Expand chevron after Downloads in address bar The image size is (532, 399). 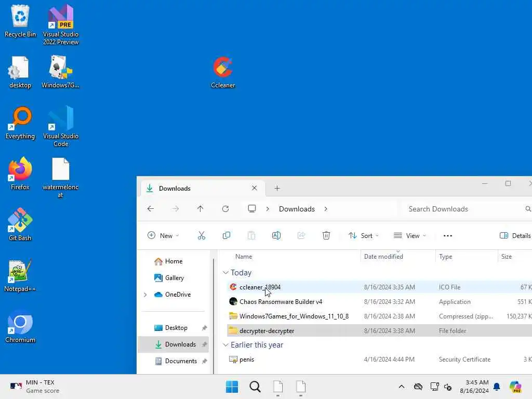(326, 209)
